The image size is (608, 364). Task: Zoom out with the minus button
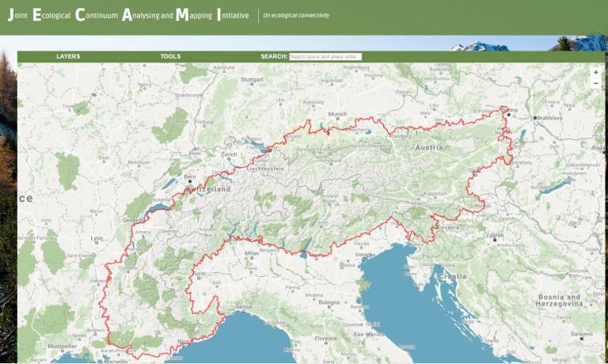pos(596,82)
